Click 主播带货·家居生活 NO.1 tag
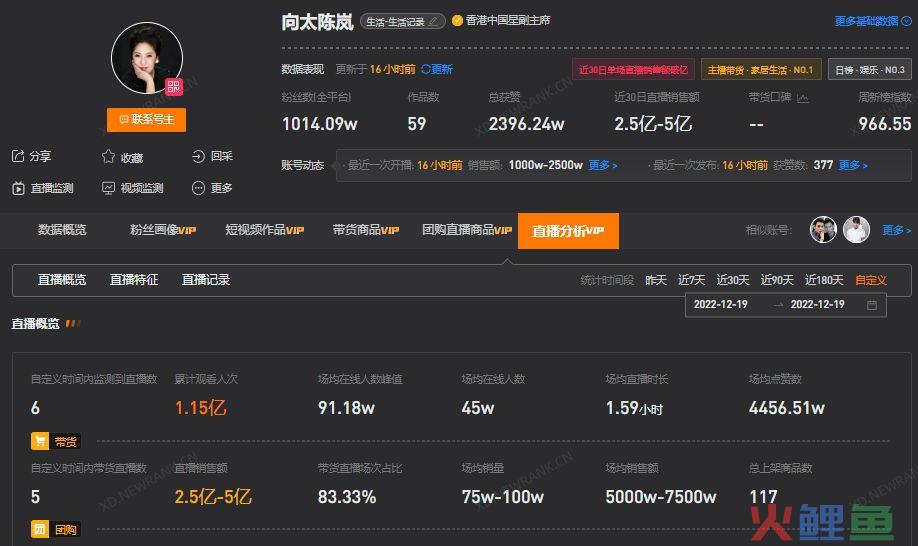 pyautogui.click(x=761, y=70)
